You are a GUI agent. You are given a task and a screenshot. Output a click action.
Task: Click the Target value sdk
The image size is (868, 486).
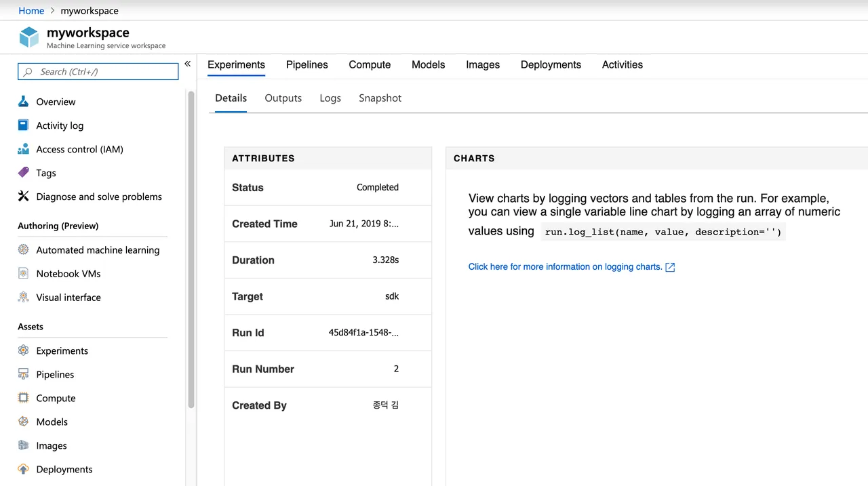click(392, 296)
